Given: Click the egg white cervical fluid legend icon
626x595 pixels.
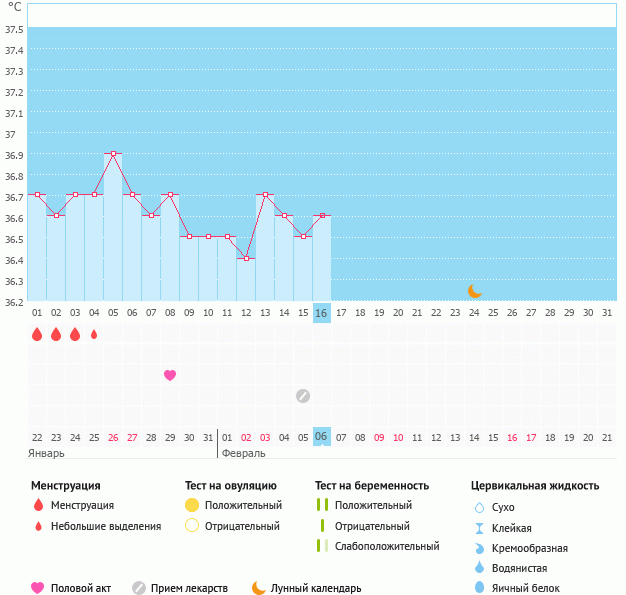Looking at the screenshot, I should tap(479, 588).
